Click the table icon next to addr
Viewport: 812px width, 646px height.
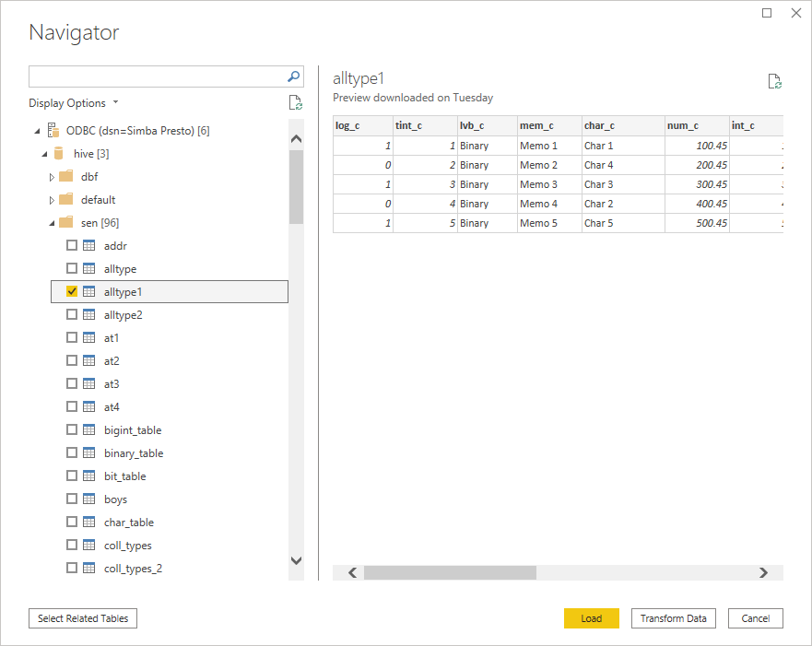click(x=89, y=245)
